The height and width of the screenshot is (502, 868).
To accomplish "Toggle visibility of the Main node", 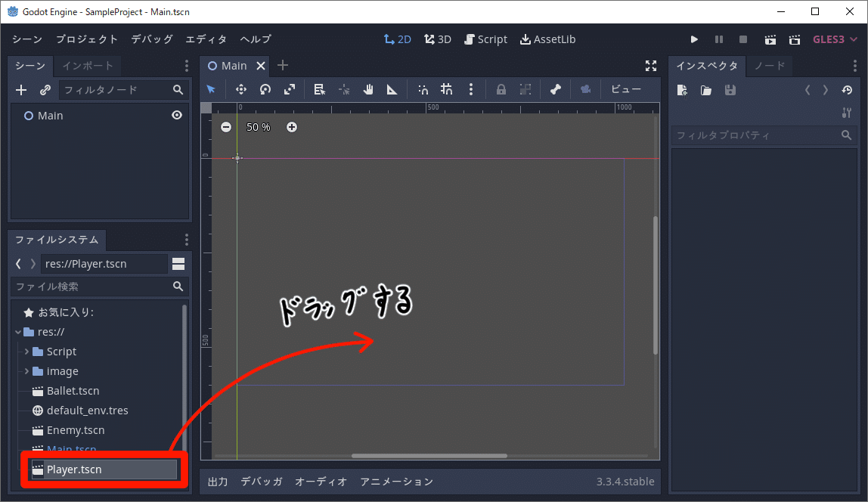I will [177, 115].
